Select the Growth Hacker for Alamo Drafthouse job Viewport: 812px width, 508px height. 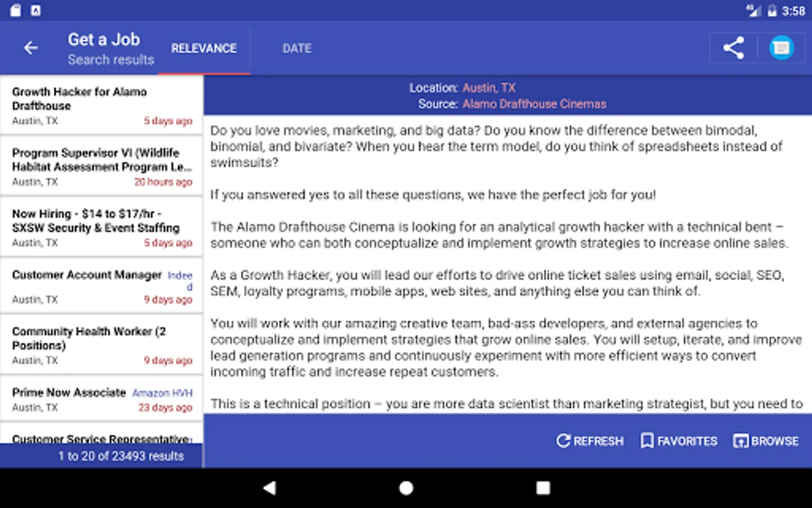(x=101, y=106)
